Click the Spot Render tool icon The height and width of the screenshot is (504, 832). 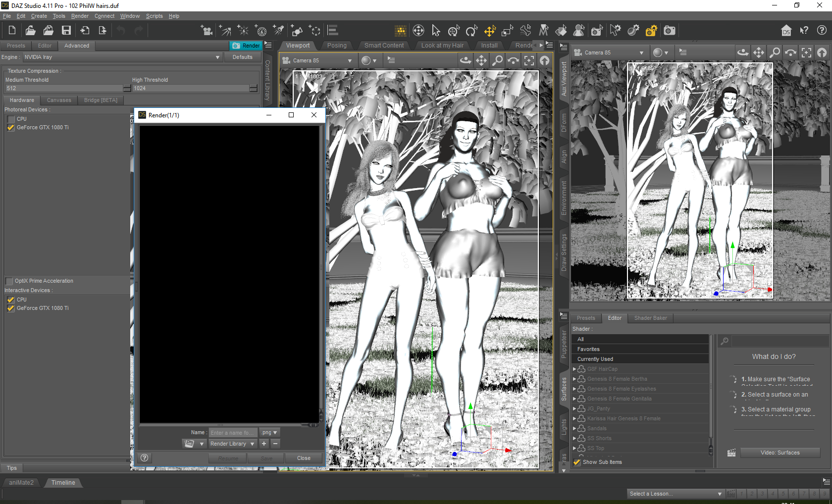click(x=597, y=31)
